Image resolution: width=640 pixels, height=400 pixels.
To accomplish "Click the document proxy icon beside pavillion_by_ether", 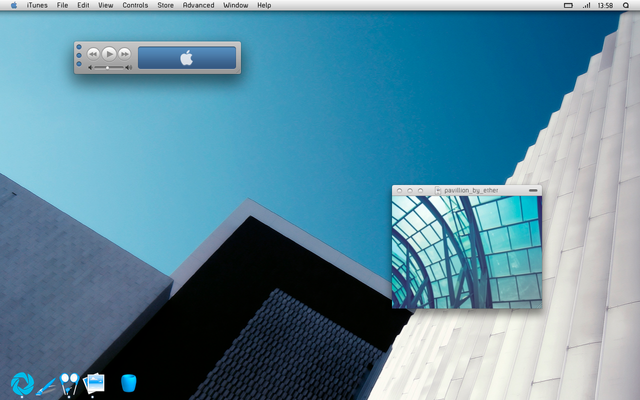I will click(x=438, y=190).
